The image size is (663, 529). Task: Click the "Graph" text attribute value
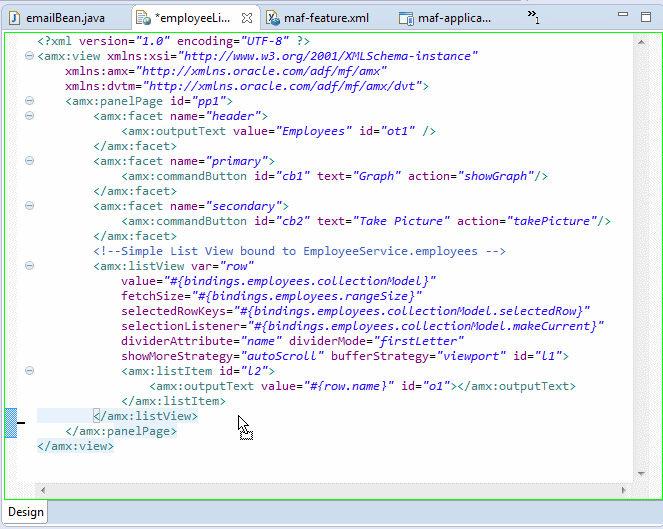[x=376, y=176]
